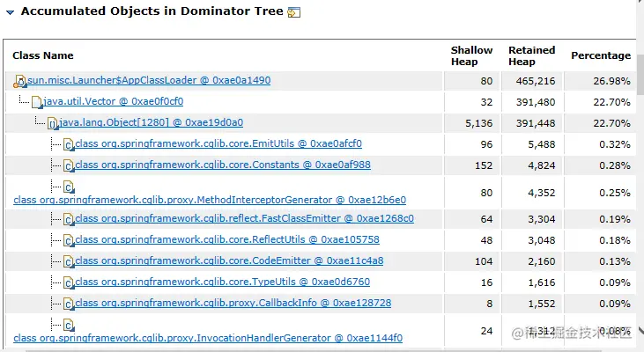
Task: Open class cglib.core.Constants @ 0xae0af988 link
Action: click(x=223, y=165)
